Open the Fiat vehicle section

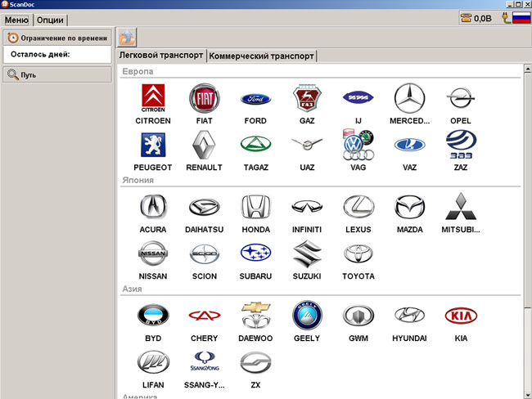point(205,99)
